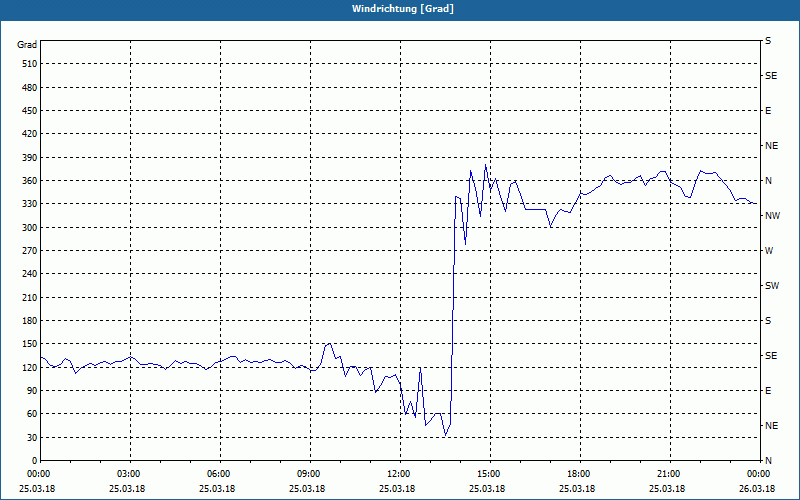This screenshot has height=500, width=800.
Task: Click the 03:00 time label
Action: tap(130, 474)
